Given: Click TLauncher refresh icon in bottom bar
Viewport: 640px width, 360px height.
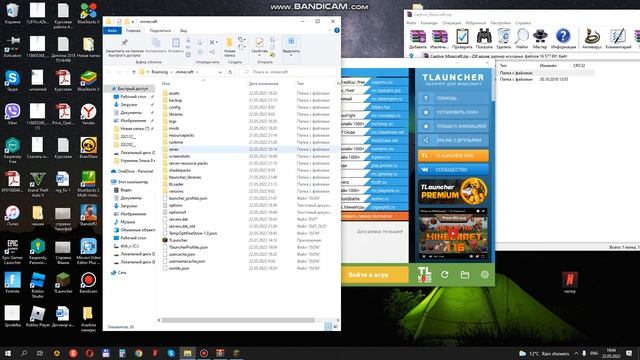Looking at the screenshot, I should coord(444,275).
